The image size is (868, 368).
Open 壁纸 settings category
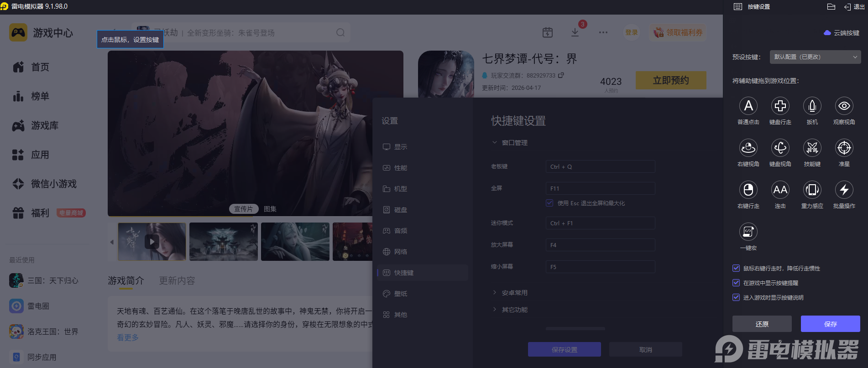pyautogui.click(x=423, y=294)
